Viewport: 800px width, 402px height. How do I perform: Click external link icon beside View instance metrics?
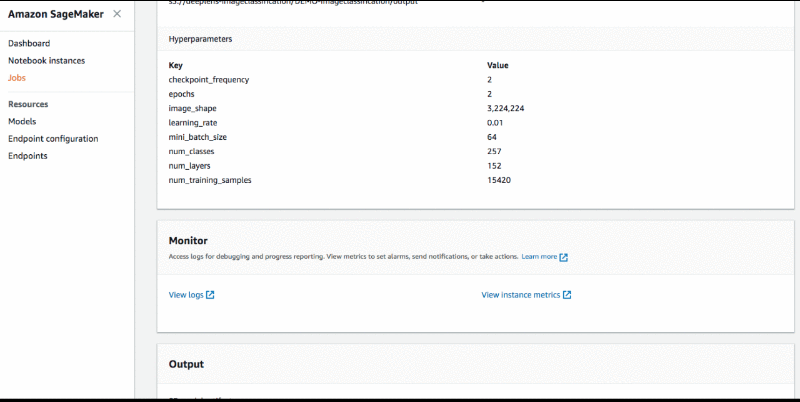(x=567, y=295)
